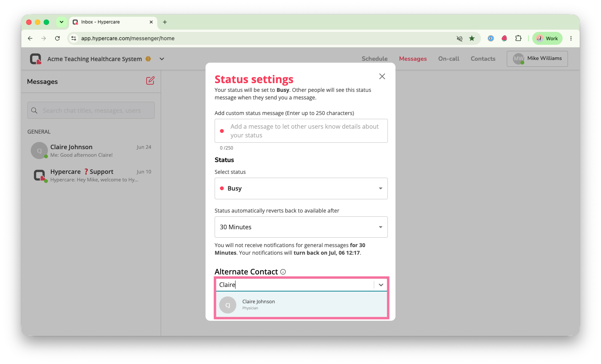The height and width of the screenshot is (364, 601).
Task: Click the red extension icon in toolbar
Action: 505,38
